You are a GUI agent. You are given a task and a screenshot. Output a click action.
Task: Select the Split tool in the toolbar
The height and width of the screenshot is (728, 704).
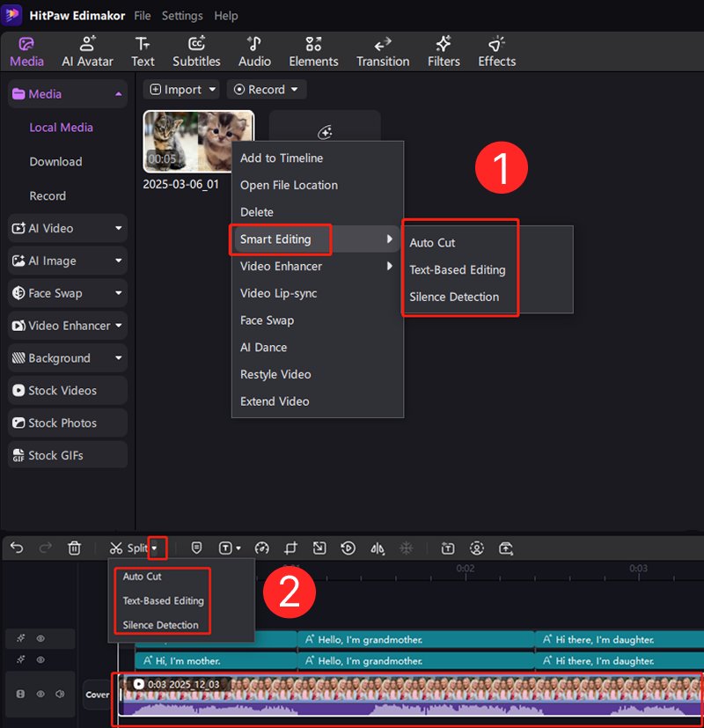click(132, 548)
